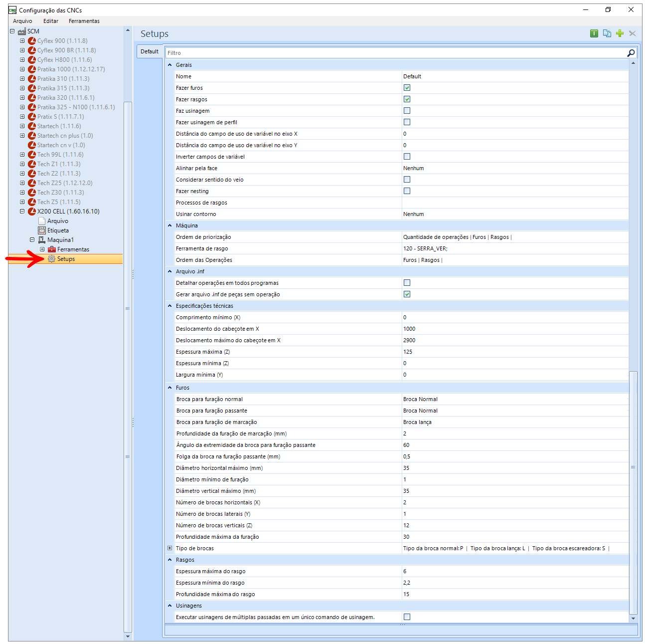Viewport: 645px width, 644px height.
Task: Click the Tech Z5 machine icon
Action: tap(32, 202)
